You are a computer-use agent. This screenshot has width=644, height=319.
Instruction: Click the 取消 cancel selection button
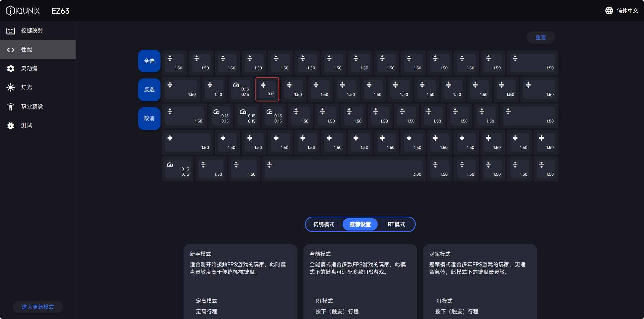(x=149, y=119)
